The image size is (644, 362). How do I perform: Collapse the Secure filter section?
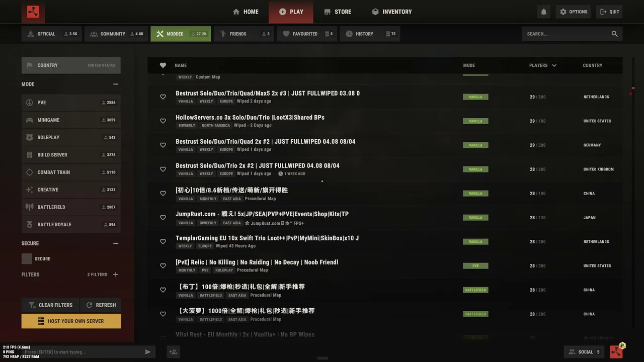tap(116, 243)
